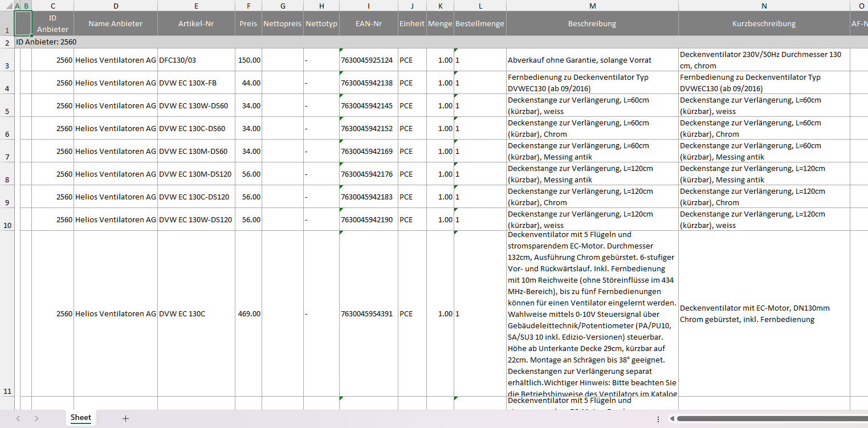Select 'Helios Ventilatoren AG' cell for DVW EC 130C
Viewport: 868px width, 428px height.
116,313
